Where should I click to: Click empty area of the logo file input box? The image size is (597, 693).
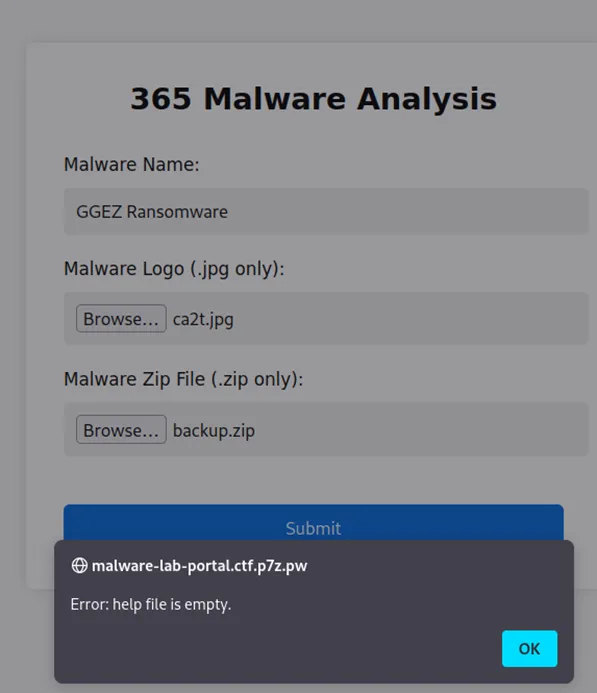[x=411, y=318]
